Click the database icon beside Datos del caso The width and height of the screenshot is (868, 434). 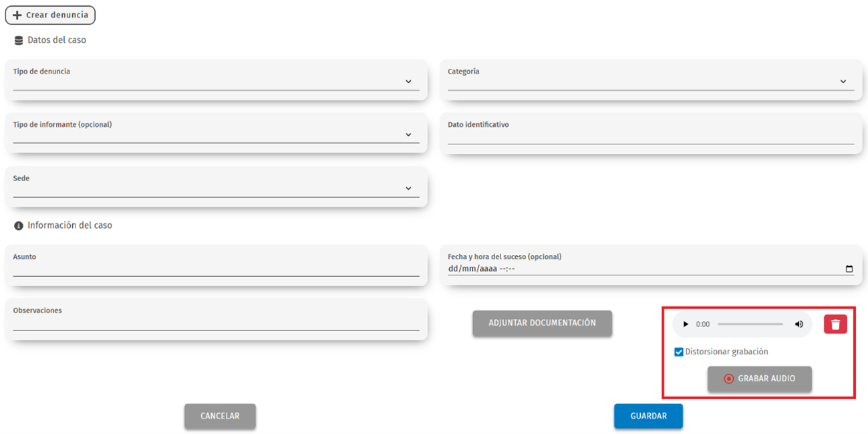[17, 39]
